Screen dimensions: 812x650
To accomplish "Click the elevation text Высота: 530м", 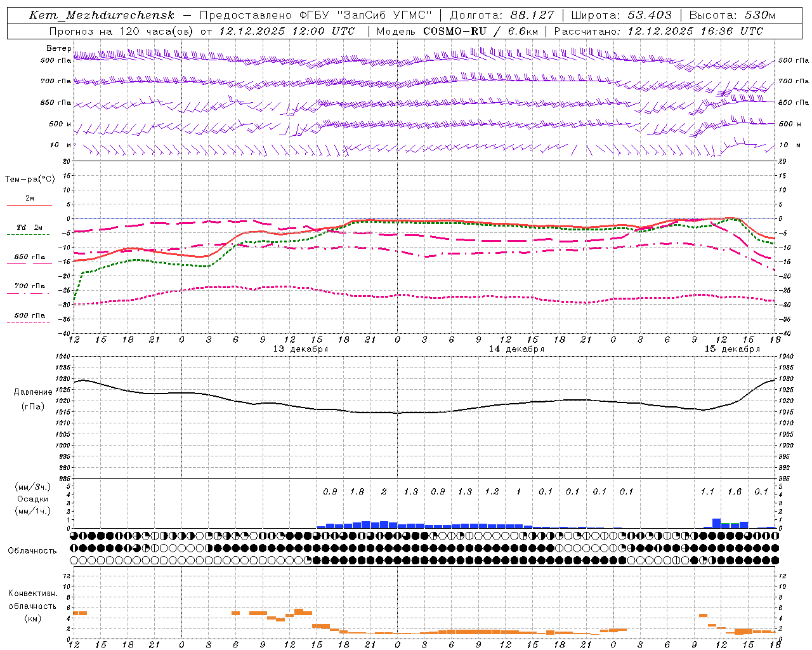I will [732, 15].
